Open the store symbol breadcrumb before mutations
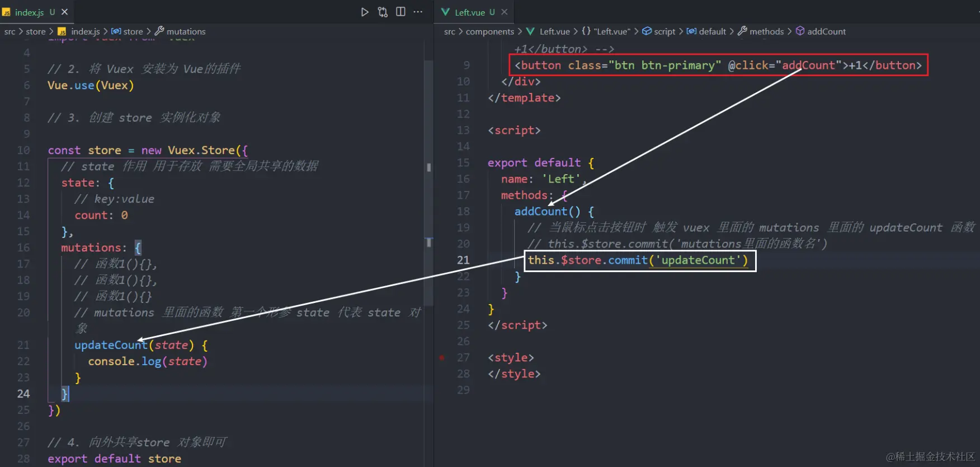Screen dimensions: 980x467 click(127, 31)
